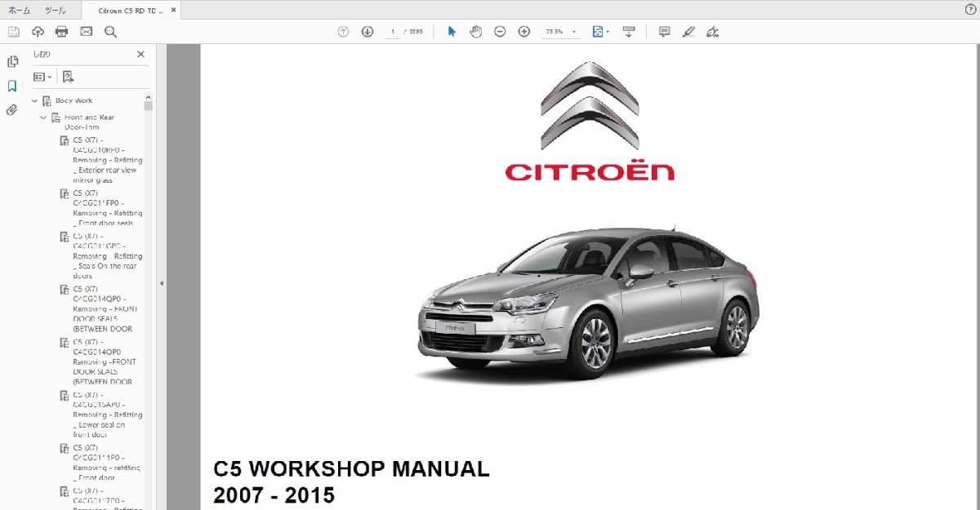This screenshot has width=980, height=510.
Task: Open Removing refitting Front door bookmark
Action: click(106, 463)
